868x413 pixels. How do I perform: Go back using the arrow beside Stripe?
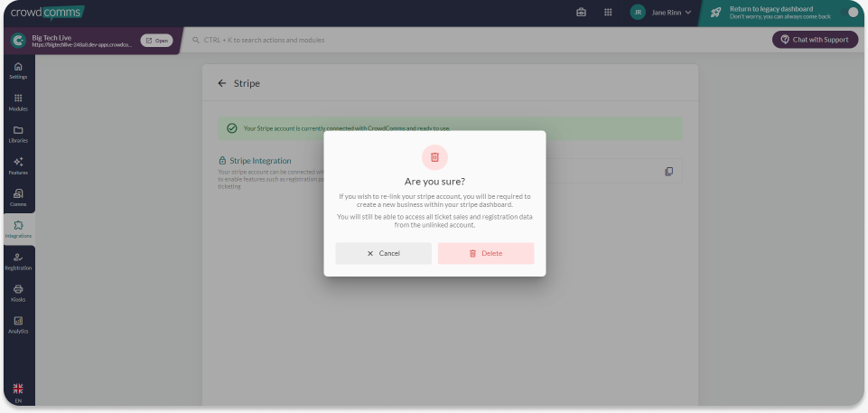tap(222, 83)
